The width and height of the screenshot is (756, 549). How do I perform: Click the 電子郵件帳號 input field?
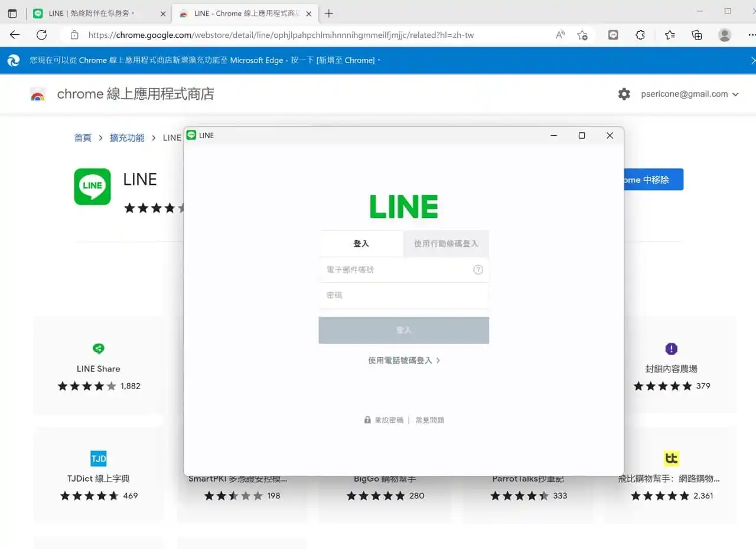click(404, 270)
